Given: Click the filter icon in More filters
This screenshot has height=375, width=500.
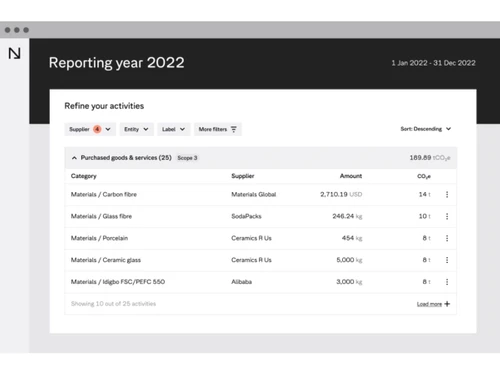Looking at the screenshot, I should point(234,129).
